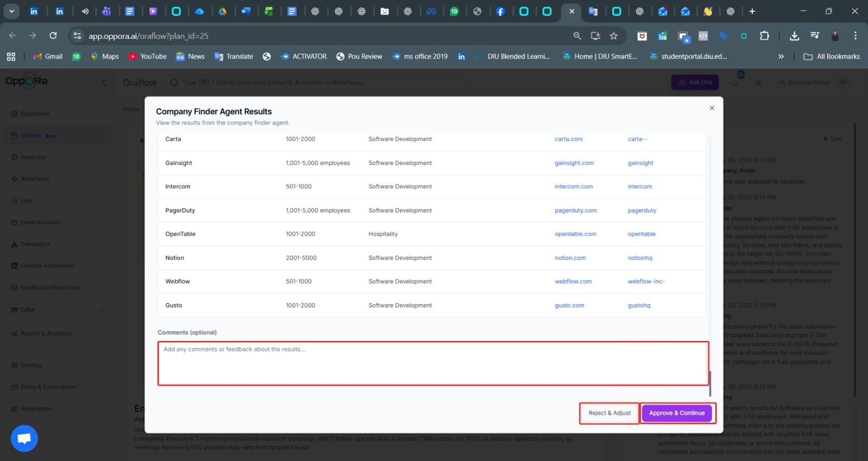The image size is (868, 461).
Task: Close the Company Finder Agent Results dialog
Action: (x=712, y=108)
